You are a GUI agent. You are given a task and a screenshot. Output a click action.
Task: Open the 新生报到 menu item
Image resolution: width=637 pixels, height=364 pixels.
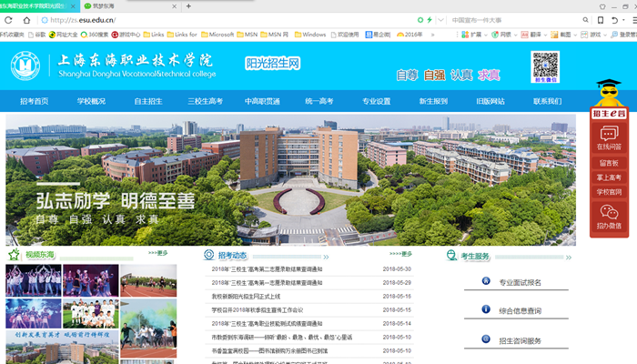pyautogui.click(x=433, y=101)
